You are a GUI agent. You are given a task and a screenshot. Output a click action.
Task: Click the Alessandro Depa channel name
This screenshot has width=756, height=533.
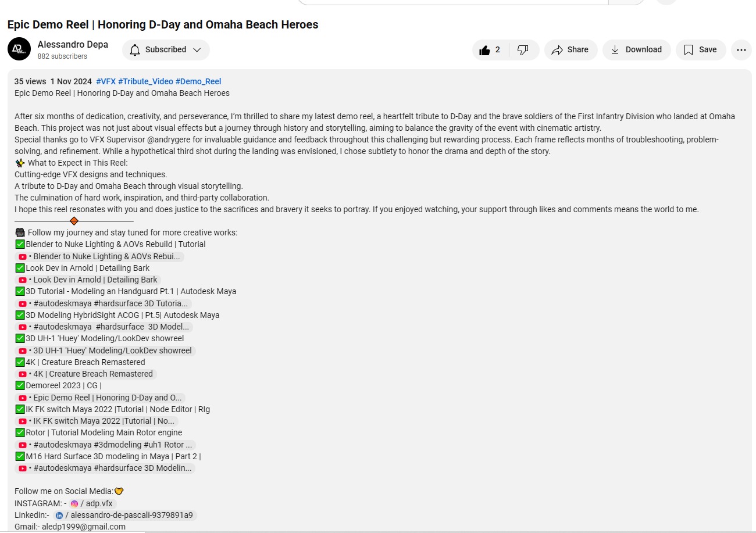click(73, 45)
